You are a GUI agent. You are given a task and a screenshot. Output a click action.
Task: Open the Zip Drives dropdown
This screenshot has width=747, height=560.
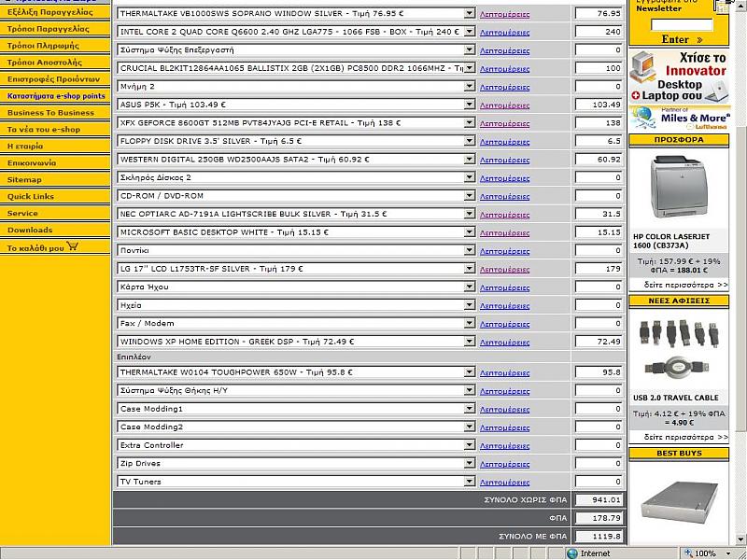pyautogui.click(x=470, y=463)
